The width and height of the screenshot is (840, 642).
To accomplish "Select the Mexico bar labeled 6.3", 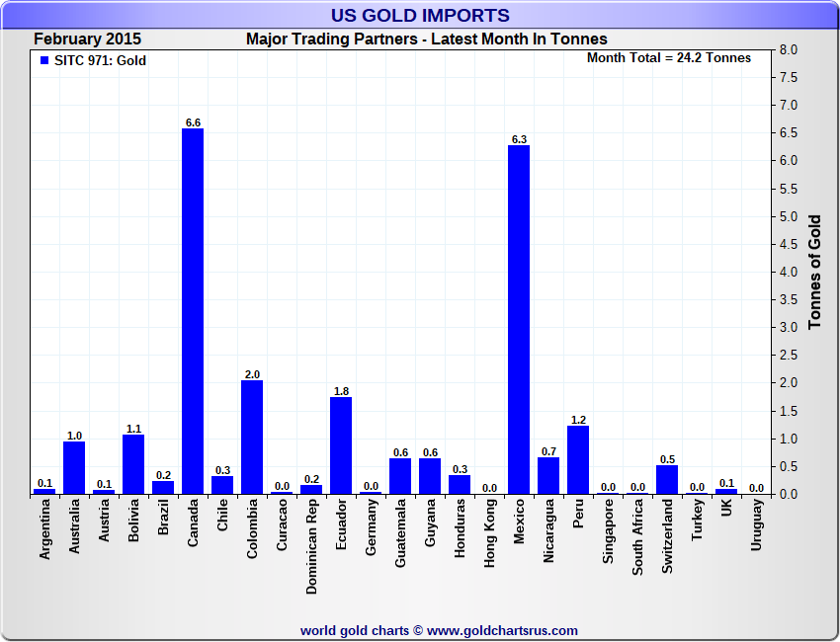I will click(519, 320).
